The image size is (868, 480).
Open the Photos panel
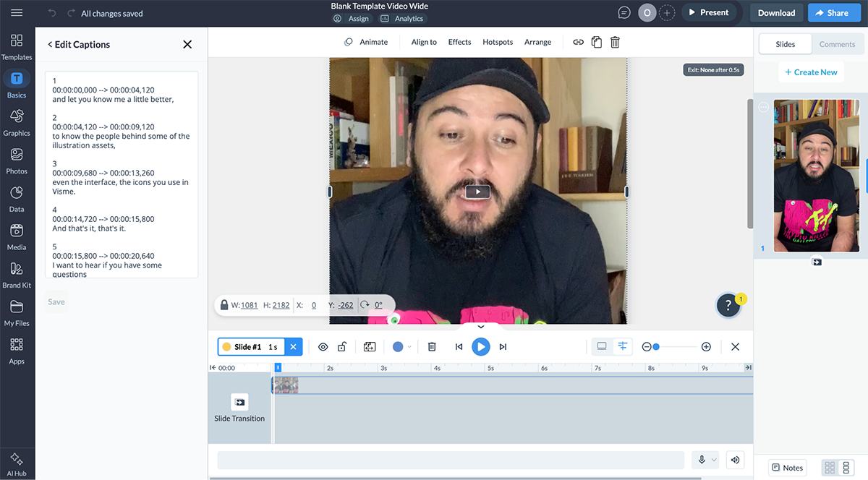point(17,160)
